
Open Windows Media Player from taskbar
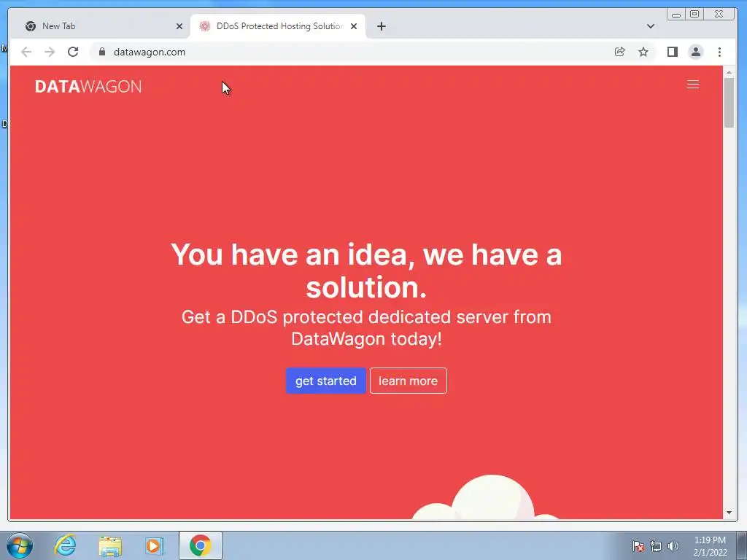[x=155, y=545]
